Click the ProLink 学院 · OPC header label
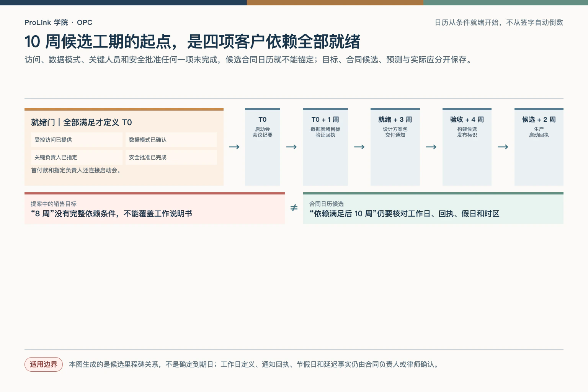 point(58,23)
